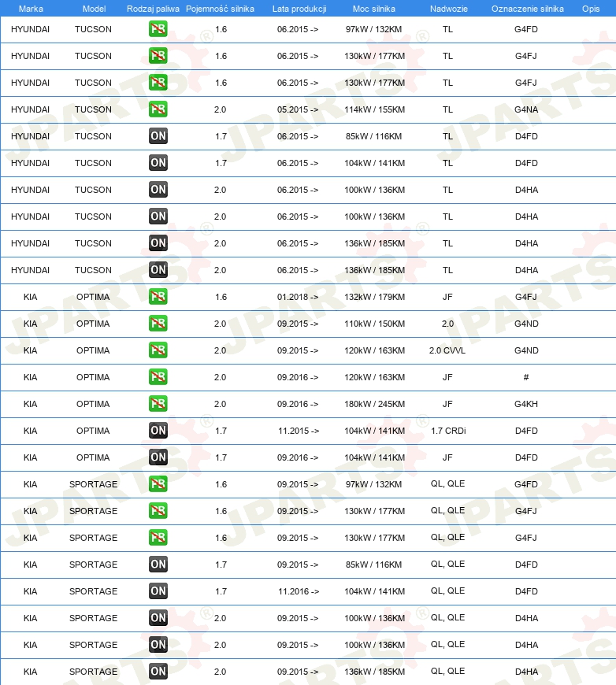Click 120kW / 163KM in the 09.2016 Optima row
Image resolution: width=616 pixels, height=685 pixels.
[x=374, y=377]
